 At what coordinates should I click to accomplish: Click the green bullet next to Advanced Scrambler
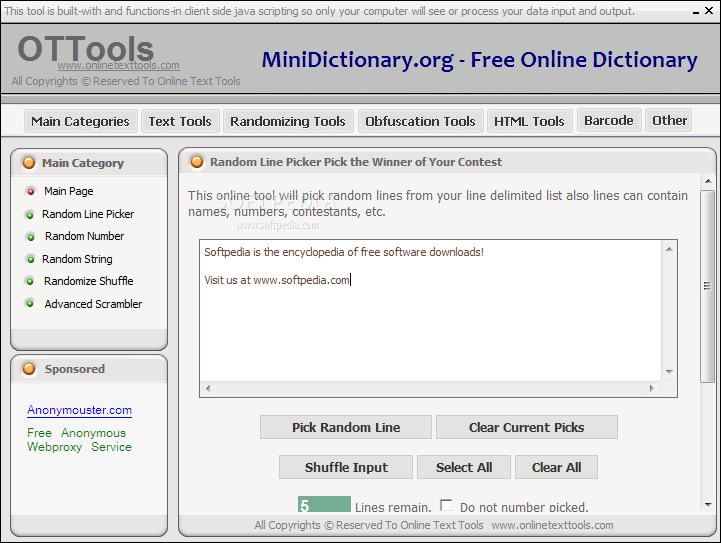pyautogui.click(x=30, y=303)
